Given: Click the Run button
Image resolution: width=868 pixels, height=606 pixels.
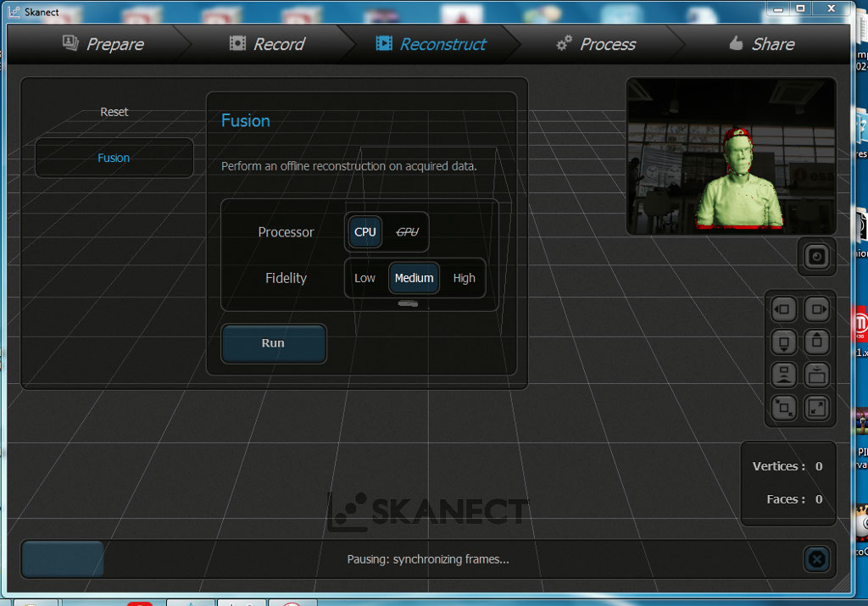Looking at the screenshot, I should tap(274, 343).
